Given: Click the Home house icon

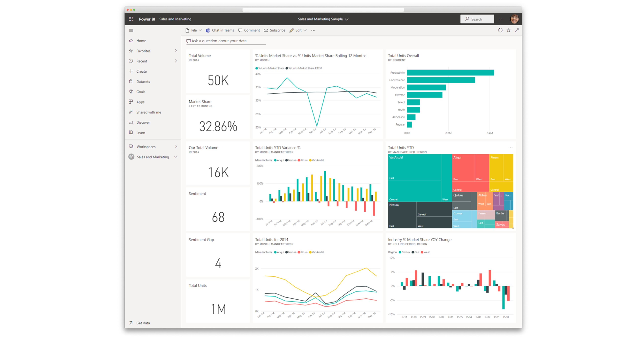Looking at the screenshot, I should pyautogui.click(x=131, y=40).
